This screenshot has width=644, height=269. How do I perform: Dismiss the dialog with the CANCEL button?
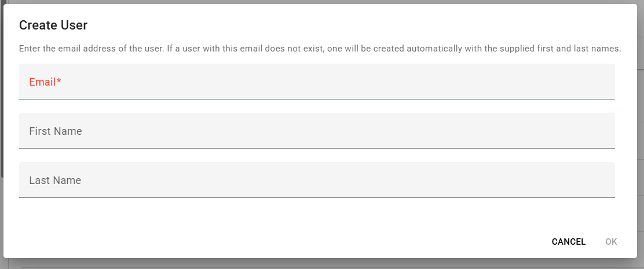pyautogui.click(x=569, y=242)
